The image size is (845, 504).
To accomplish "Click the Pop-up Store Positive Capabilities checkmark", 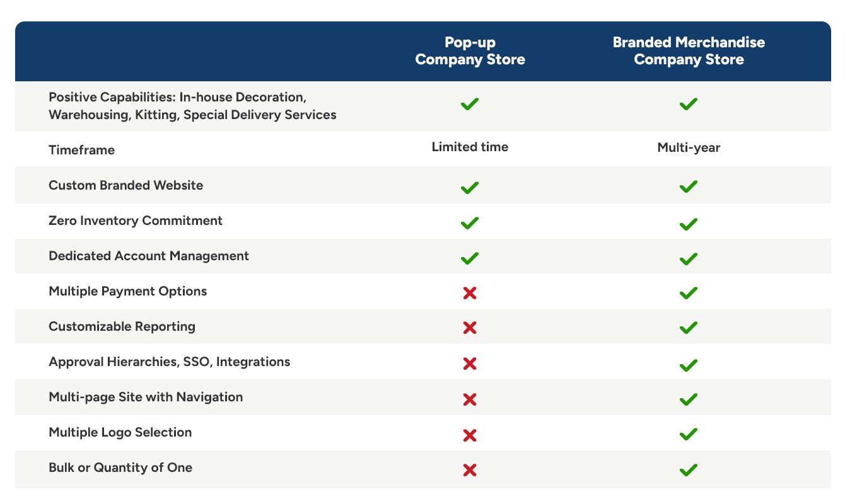I will click(470, 104).
